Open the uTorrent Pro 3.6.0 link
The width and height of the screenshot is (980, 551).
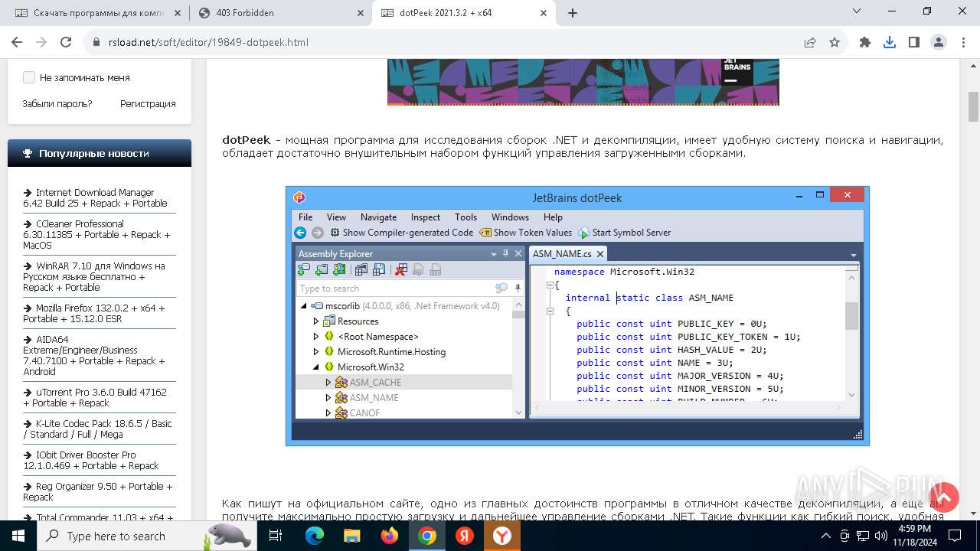[x=96, y=398]
